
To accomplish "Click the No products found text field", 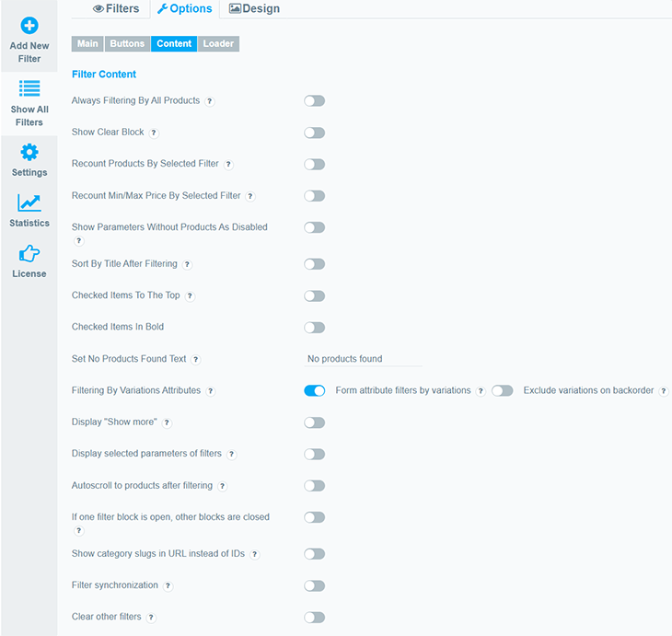I will (x=363, y=359).
